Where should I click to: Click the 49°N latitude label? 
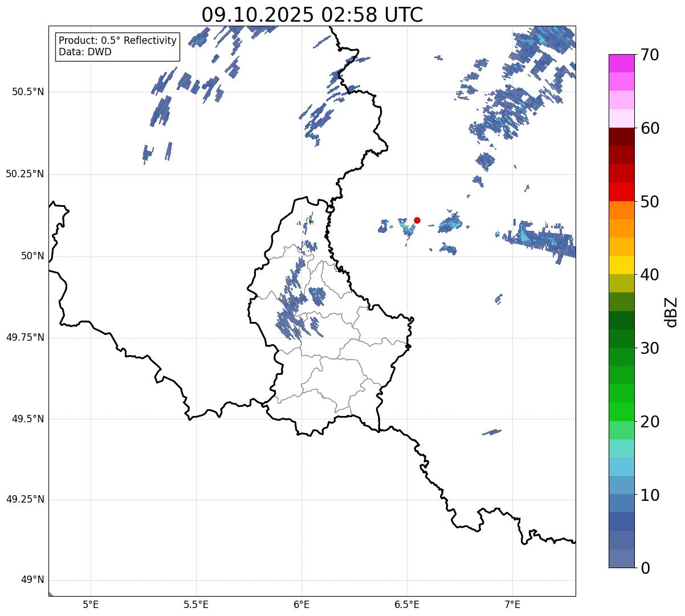(x=32, y=580)
